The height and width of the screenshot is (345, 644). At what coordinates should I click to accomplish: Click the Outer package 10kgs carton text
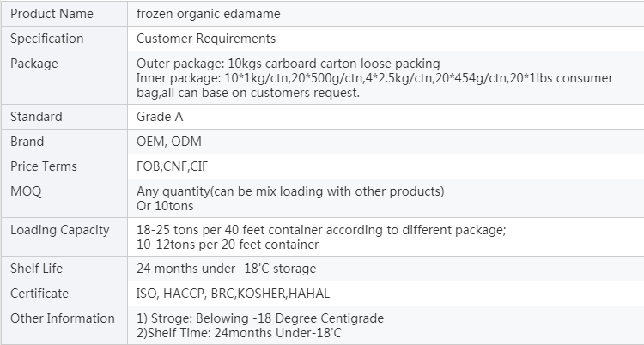289,64
